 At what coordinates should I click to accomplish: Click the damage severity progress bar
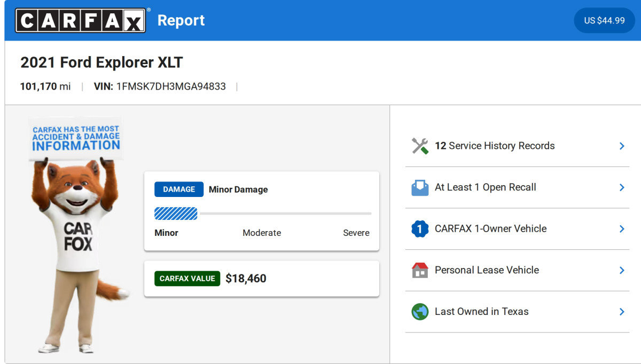[262, 213]
